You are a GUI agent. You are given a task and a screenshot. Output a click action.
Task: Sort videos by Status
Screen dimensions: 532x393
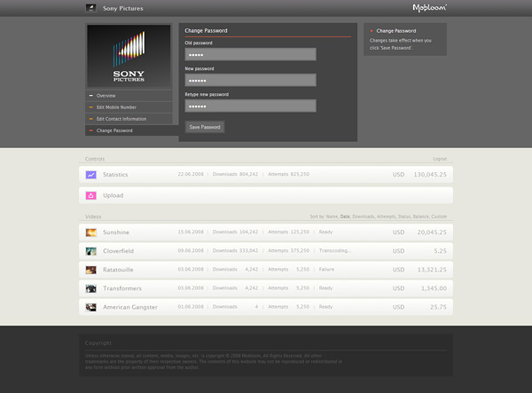(404, 216)
